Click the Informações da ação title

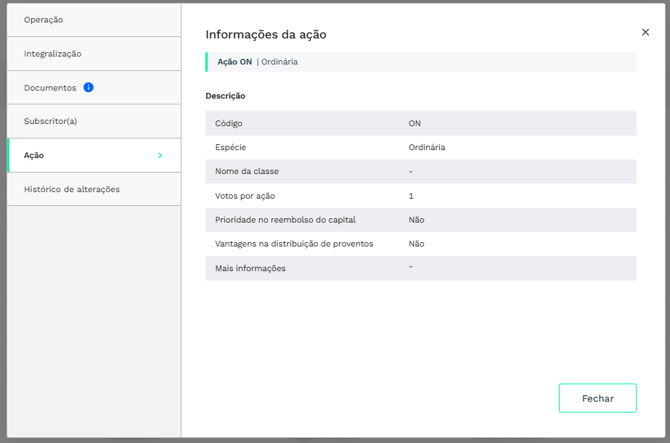pos(266,35)
